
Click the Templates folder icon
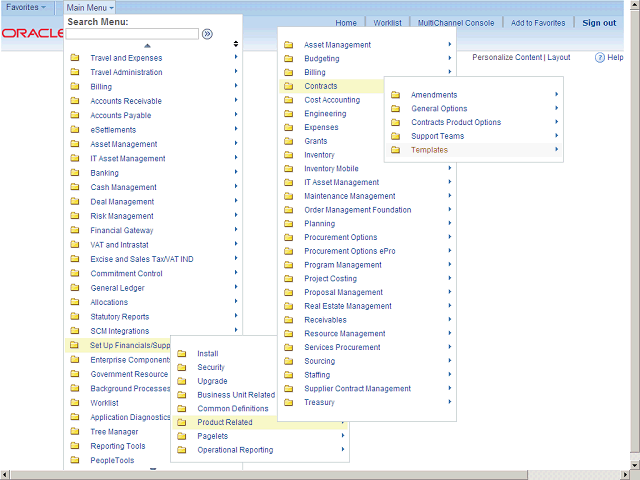[x=396, y=150]
